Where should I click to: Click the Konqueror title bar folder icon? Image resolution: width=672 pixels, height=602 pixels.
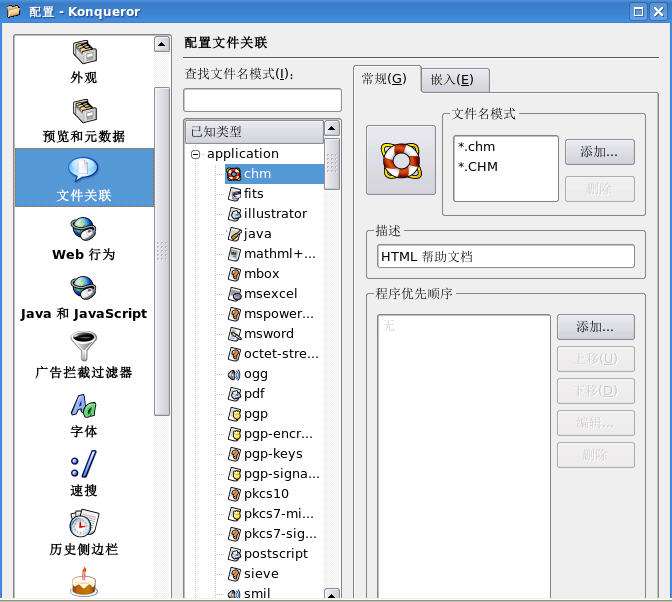pos(13,11)
